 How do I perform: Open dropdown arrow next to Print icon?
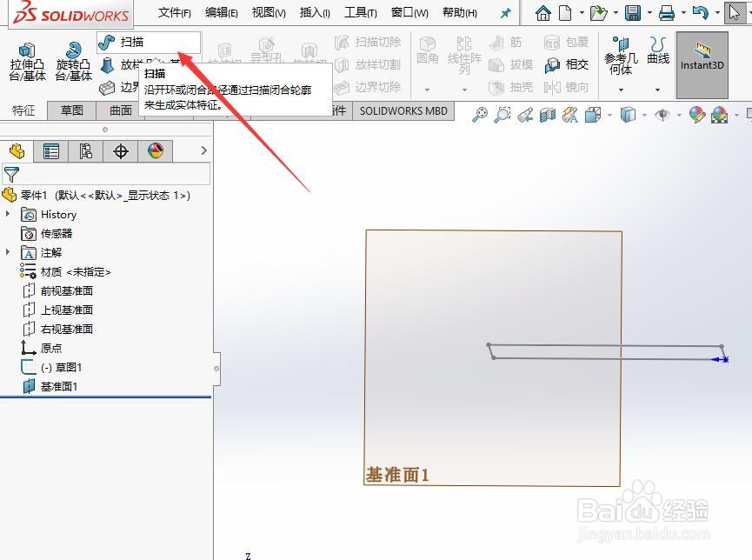pos(683,13)
